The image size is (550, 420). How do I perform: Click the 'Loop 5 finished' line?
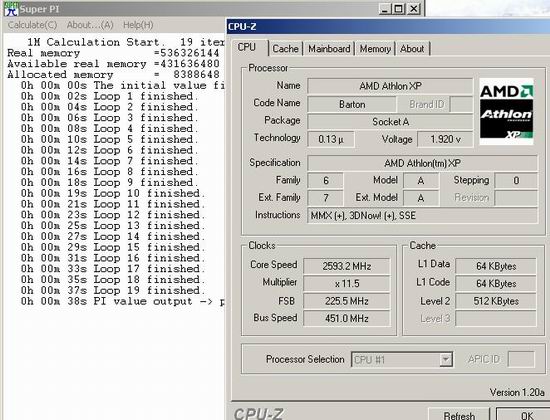click(x=109, y=140)
